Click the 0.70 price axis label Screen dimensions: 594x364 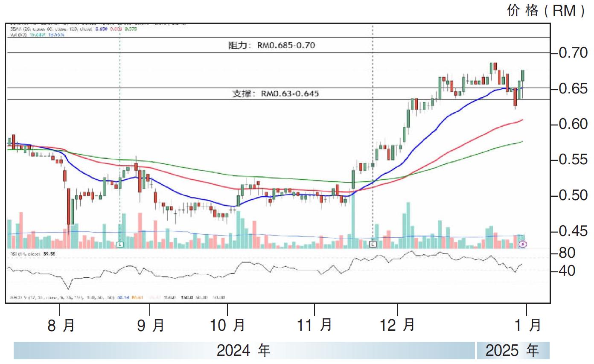point(573,53)
